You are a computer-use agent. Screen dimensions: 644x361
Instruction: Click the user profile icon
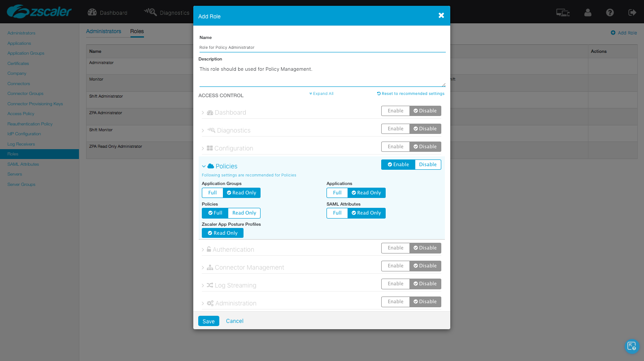[587, 13]
